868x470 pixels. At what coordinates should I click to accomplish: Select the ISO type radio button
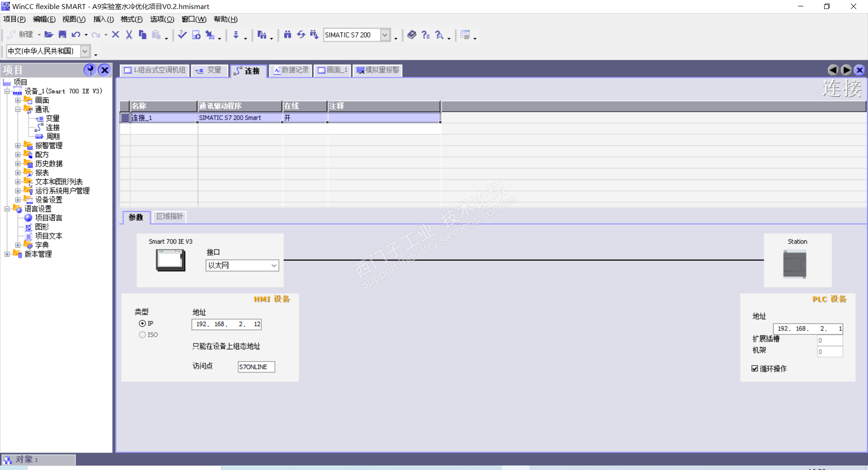(x=142, y=335)
